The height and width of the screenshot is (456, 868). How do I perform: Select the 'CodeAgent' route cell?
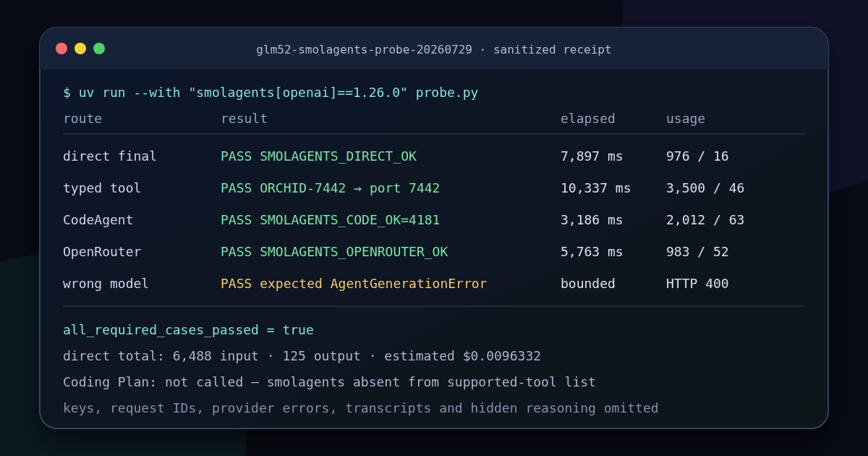(98, 220)
